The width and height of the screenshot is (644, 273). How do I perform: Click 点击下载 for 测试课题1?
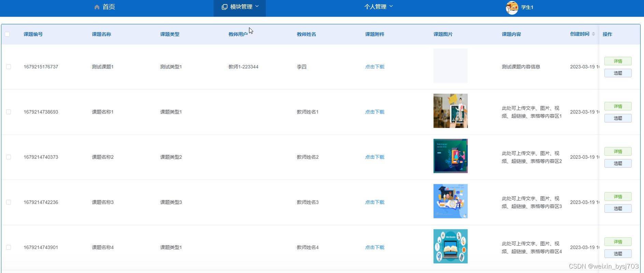(375, 67)
